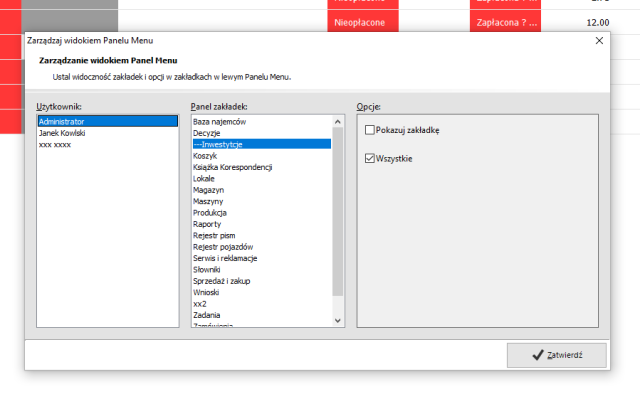Image resolution: width=640 pixels, height=404 pixels.
Task: Select user Janek Kowlski
Action: point(108,133)
